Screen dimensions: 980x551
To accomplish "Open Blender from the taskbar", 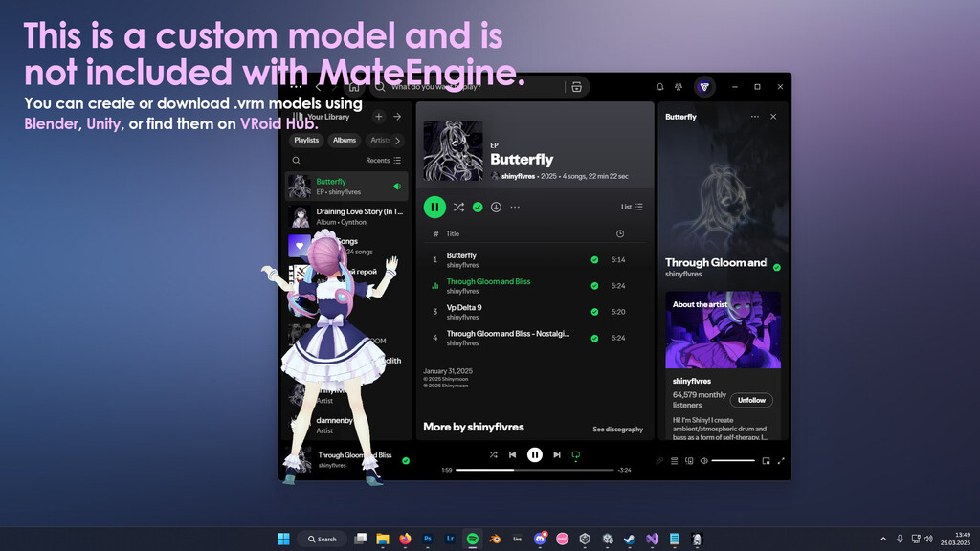I will tap(495, 539).
